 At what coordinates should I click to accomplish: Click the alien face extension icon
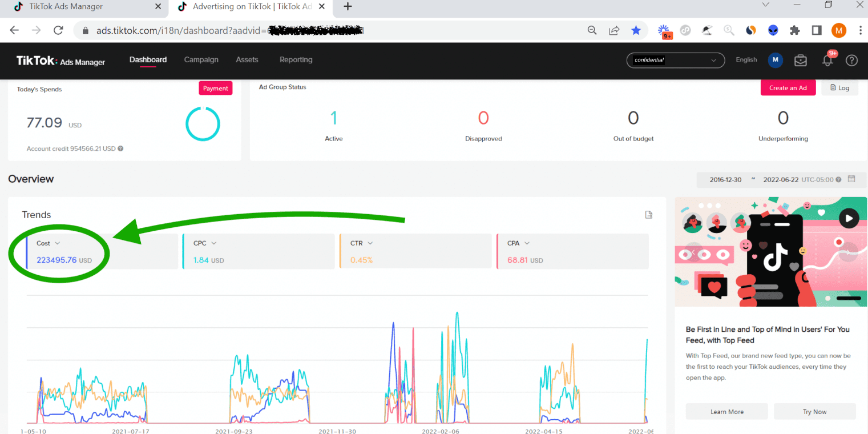(x=773, y=30)
